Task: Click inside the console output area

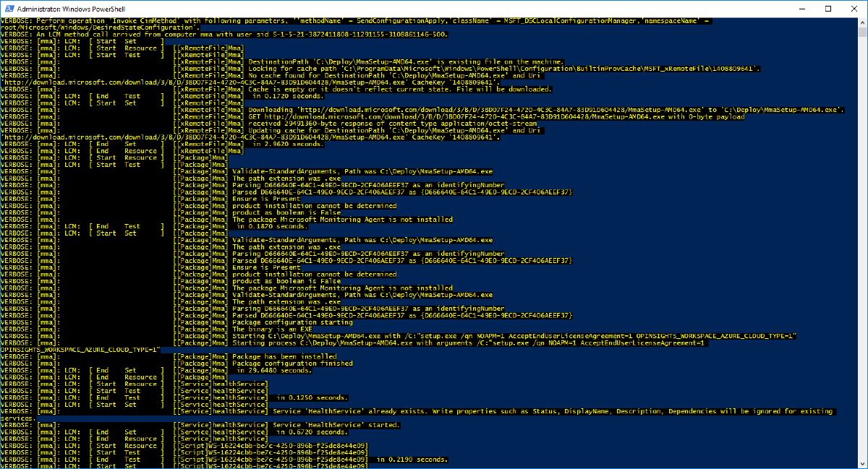Action: [434, 253]
